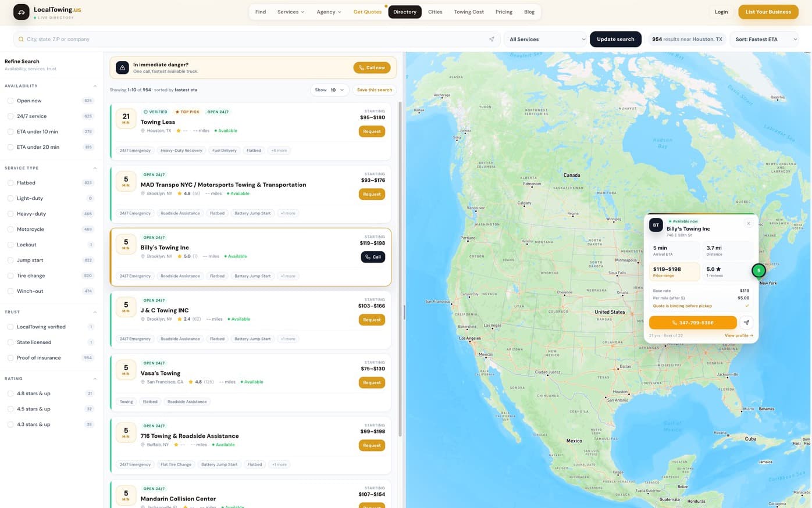The width and height of the screenshot is (812, 508).
Task: Click the Top Pick badge on Towing Less
Action: pyautogui.click(x=187, y=112)
